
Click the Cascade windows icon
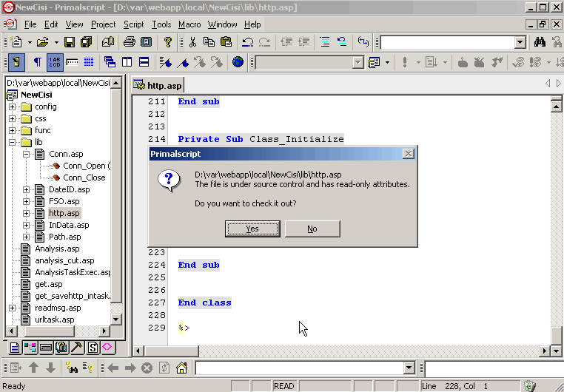(x=110, y=62)
